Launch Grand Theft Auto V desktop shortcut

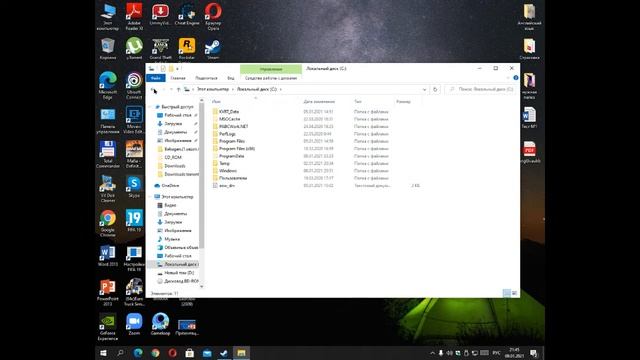point(160,49)
